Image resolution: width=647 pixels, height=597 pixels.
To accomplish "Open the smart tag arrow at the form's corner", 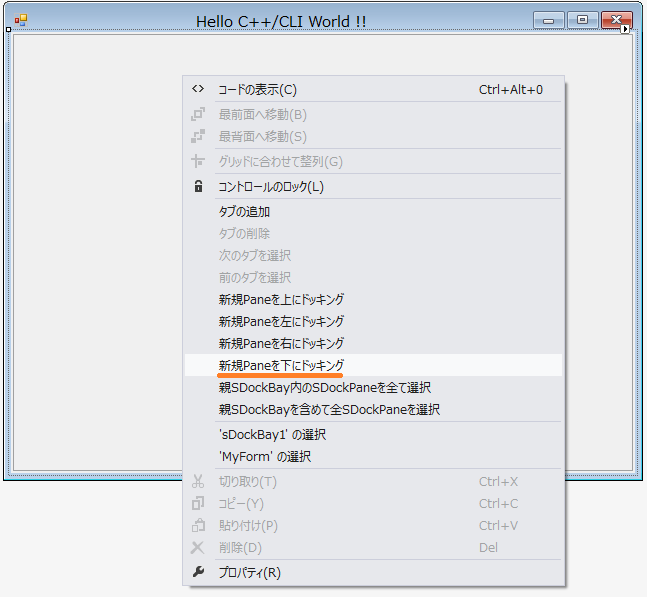I will tap(625, 29).
